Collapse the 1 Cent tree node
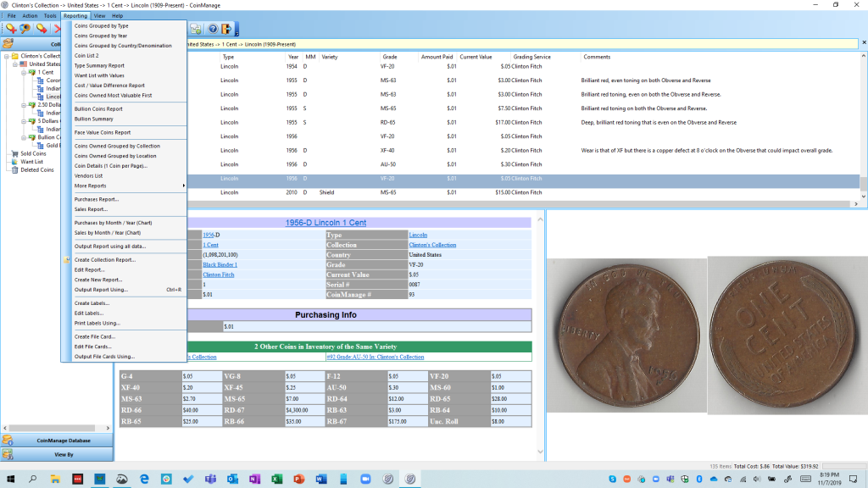The width and height of the screenshot is (868, 488). point(23,73)
